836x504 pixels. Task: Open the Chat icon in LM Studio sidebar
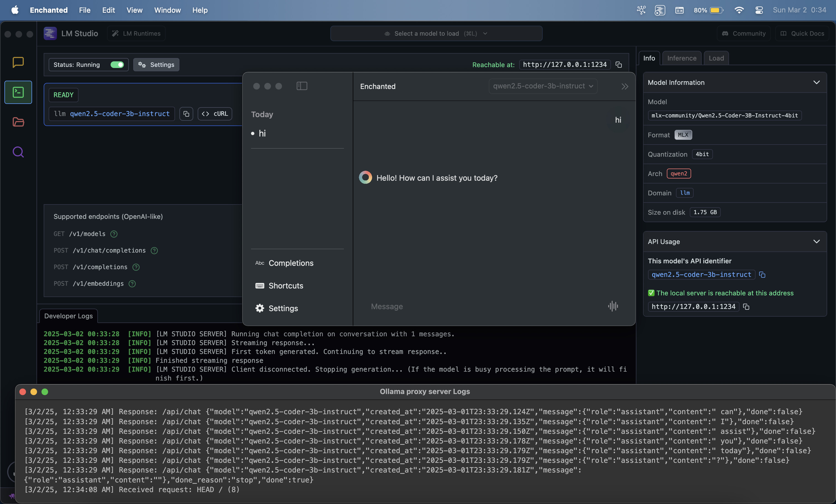click(18, 62)
